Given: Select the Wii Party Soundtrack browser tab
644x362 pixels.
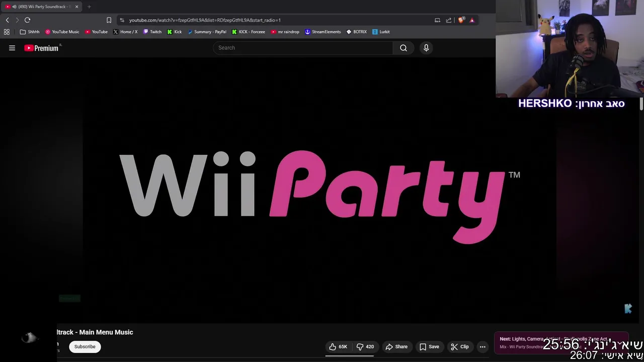Looking at the screenshot, I should [41, 7].
